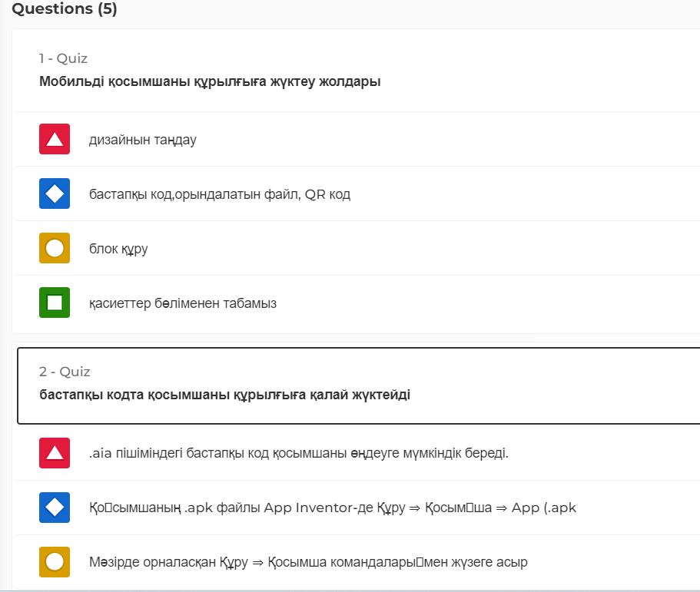Click green square icon beside 'қасиеттер бөліменен табамыз'

(55, 303)
